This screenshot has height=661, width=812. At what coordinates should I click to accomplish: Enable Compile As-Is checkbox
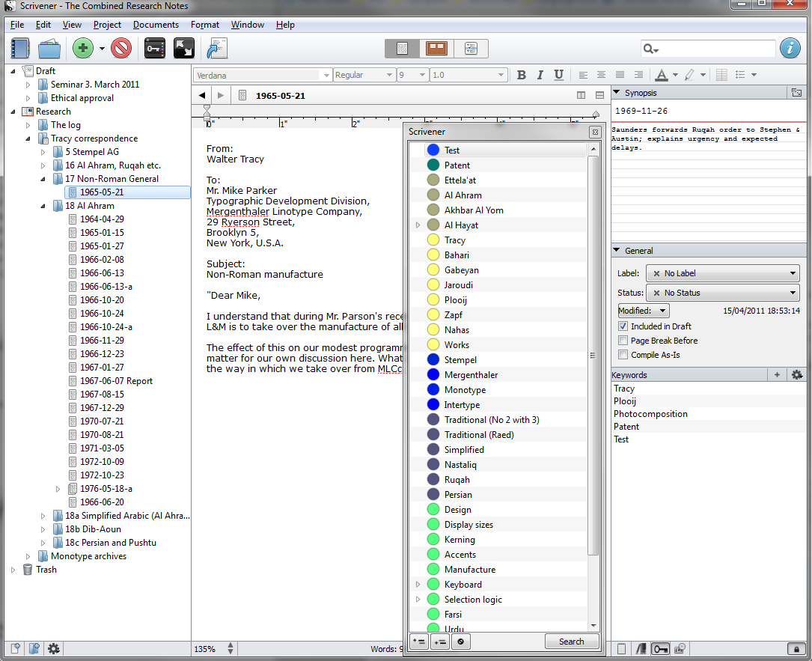tap(623, 355)
